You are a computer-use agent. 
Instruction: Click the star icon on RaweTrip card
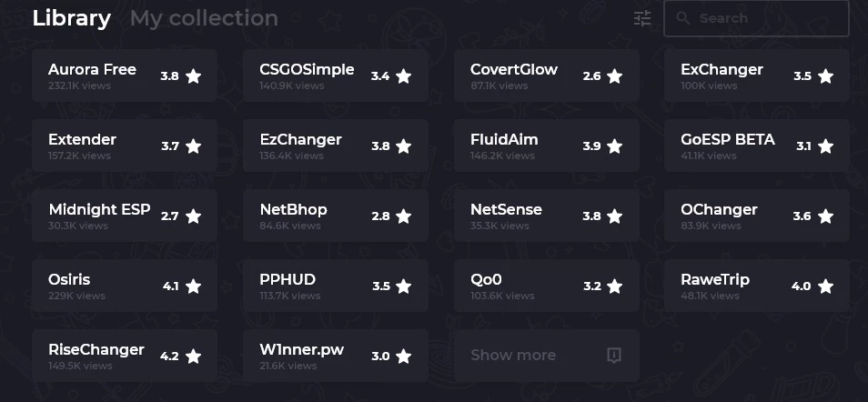[825, 286]
